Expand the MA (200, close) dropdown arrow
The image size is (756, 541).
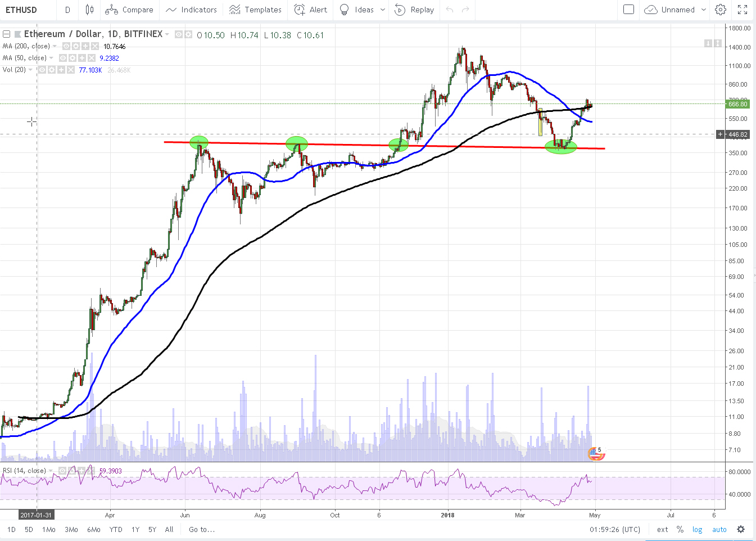coord(55,46)
